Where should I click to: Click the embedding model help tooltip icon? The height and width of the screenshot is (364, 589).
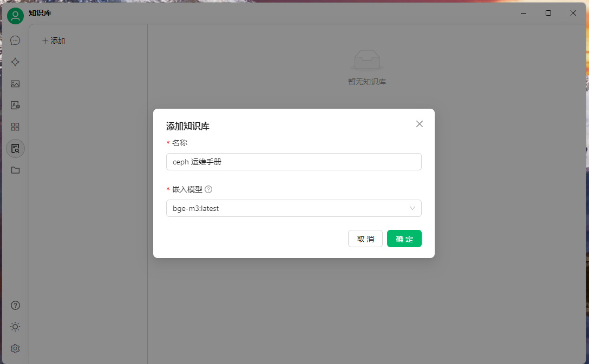tap(208, 189)
